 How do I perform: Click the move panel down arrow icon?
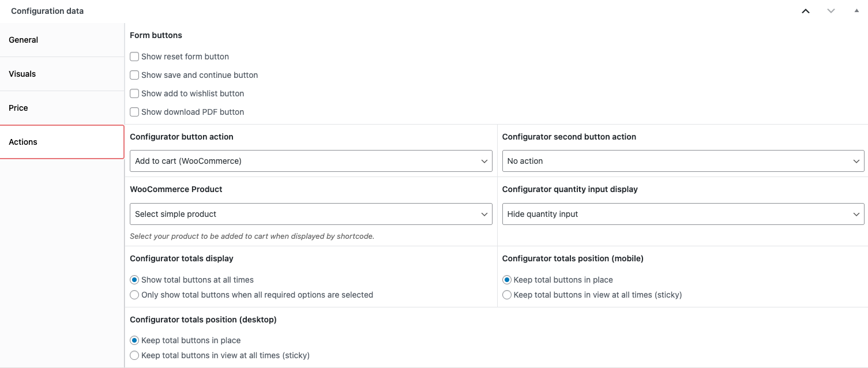831,11
